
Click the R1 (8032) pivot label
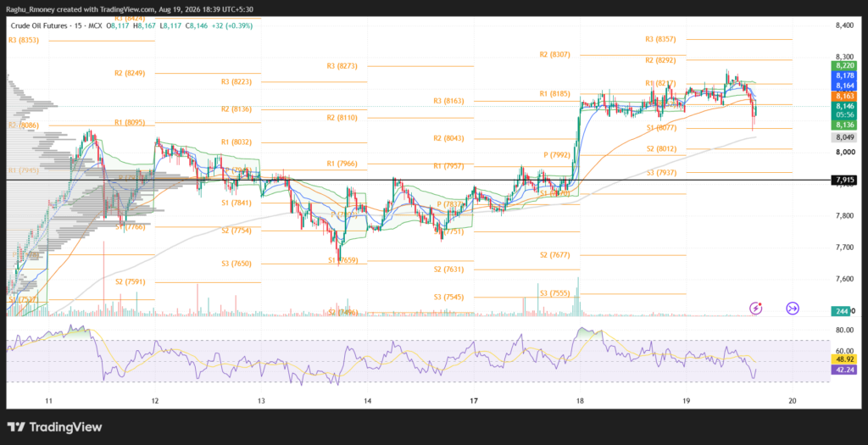point(236,142)
